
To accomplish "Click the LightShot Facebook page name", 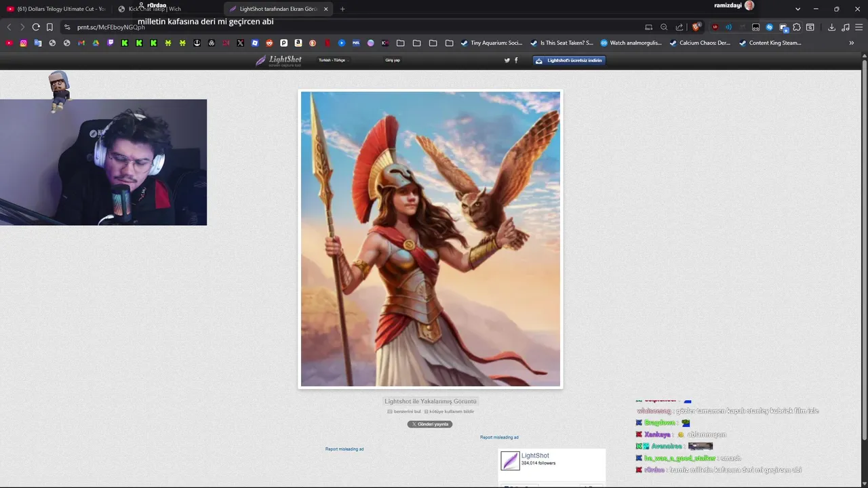I will coord(535,455).
